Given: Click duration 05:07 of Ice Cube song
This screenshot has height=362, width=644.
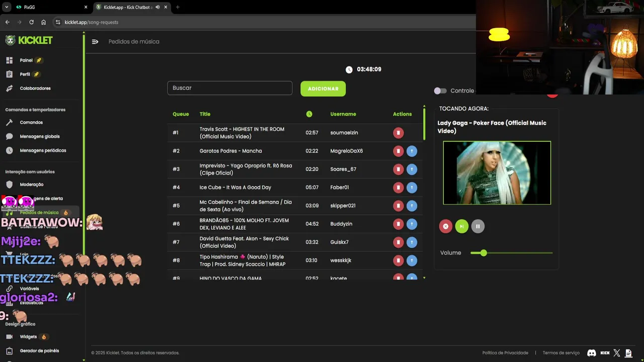Looking at the screenshot, I should click(x=312, y=188).
